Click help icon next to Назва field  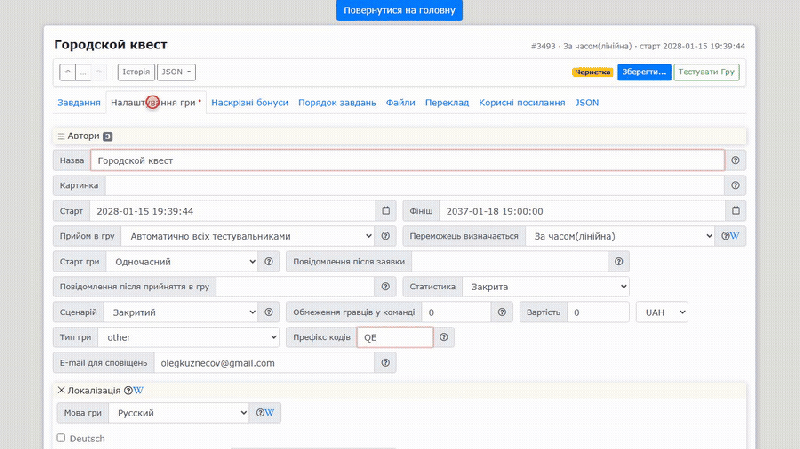735,160
